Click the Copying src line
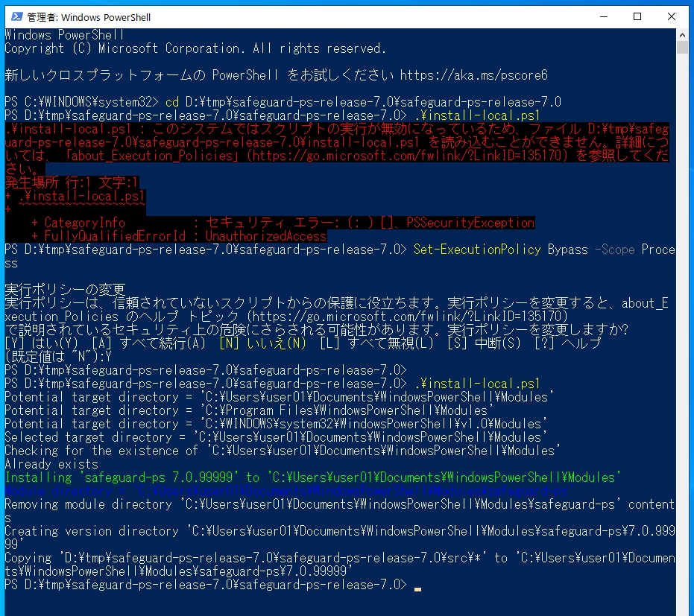 click(x=339, y=565)
